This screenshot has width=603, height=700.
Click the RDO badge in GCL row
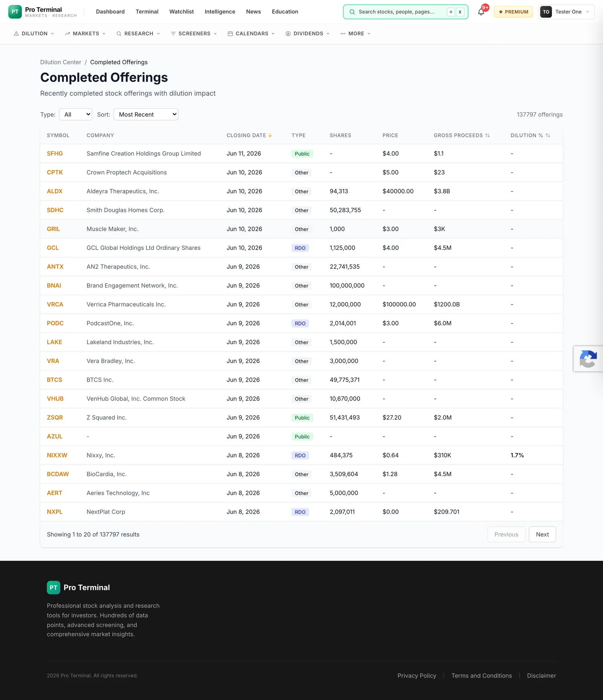pos(300,248)
